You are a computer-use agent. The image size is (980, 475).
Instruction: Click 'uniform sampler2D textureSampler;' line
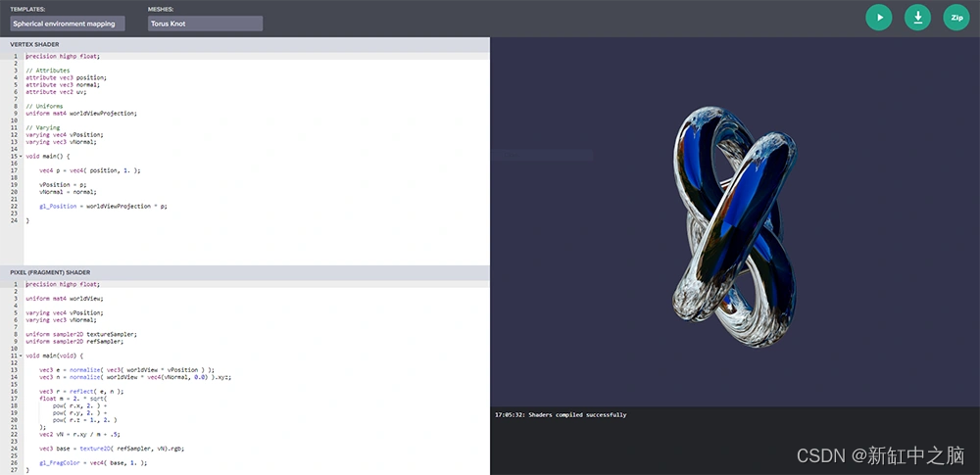[81, 334]
